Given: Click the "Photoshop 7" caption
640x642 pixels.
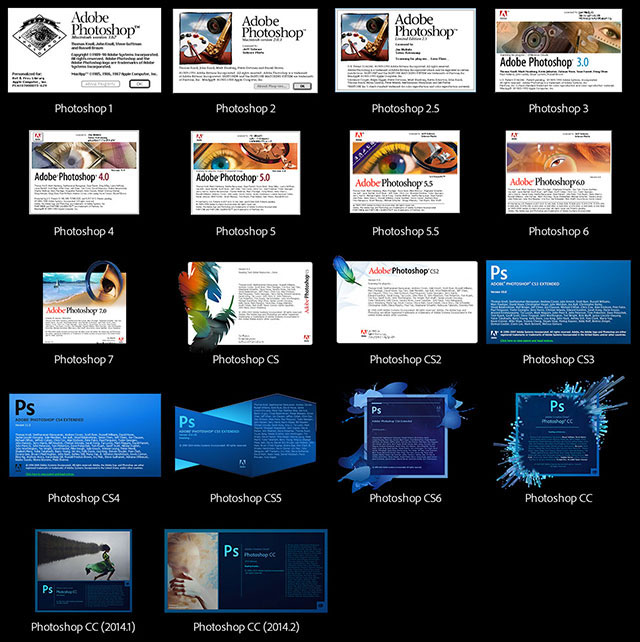Looking at the screenshot, I should (x=84, y=359).
